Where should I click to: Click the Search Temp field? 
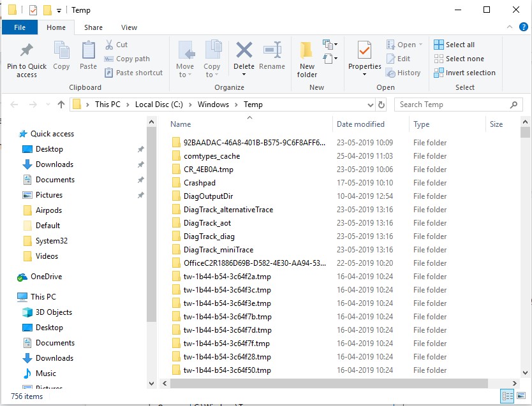458,105
